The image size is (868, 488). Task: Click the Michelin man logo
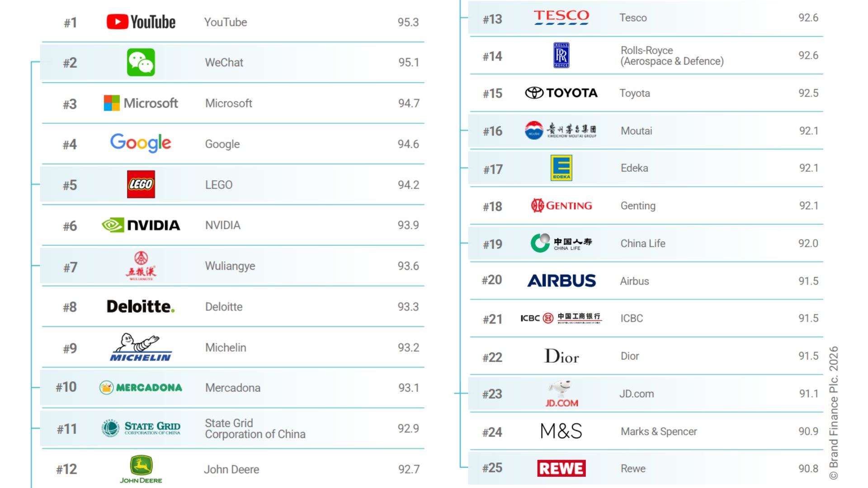pyautogui.click(x=141, y=347)
